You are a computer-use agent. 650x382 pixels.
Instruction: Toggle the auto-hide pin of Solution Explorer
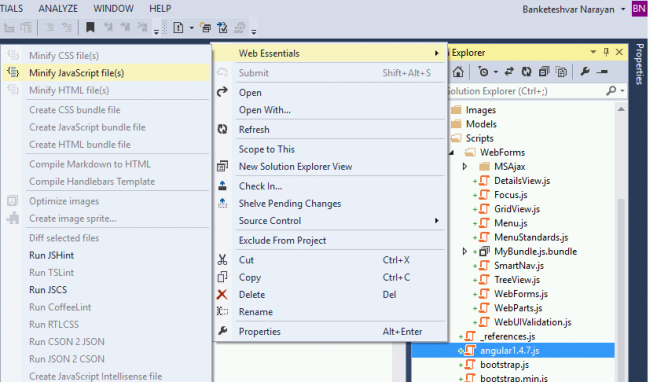coord(606,52)
